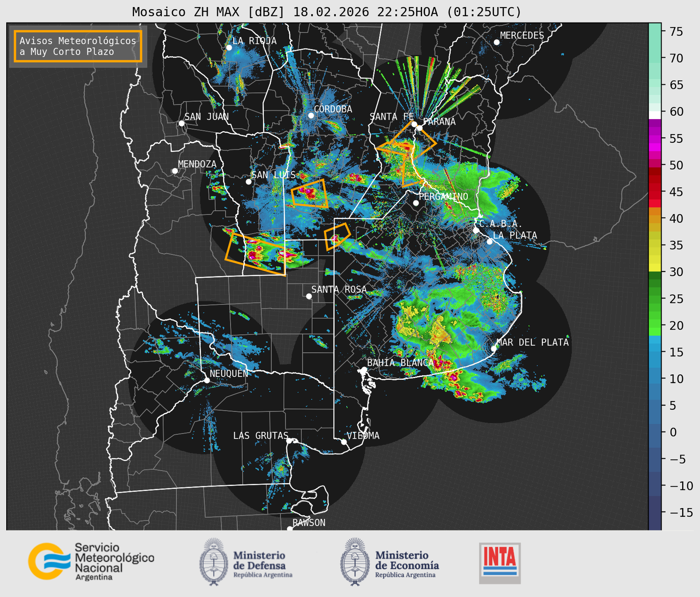Click the RAWSON city label

point(309,523)
